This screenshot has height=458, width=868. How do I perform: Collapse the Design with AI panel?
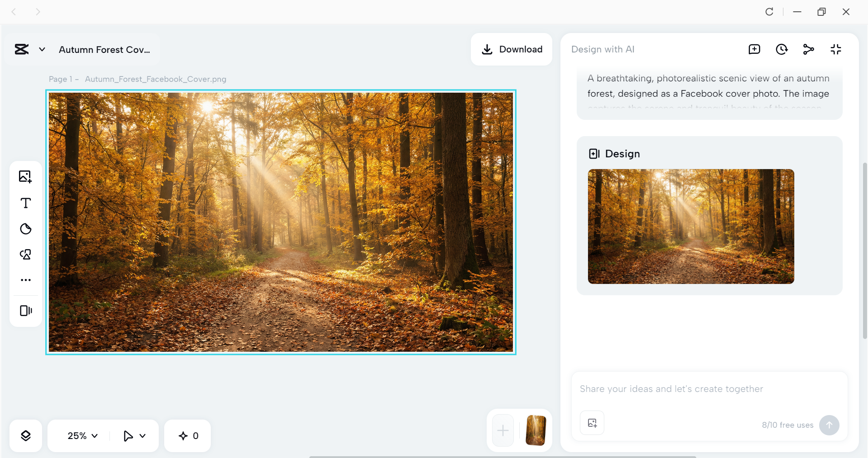pos(836,49)
